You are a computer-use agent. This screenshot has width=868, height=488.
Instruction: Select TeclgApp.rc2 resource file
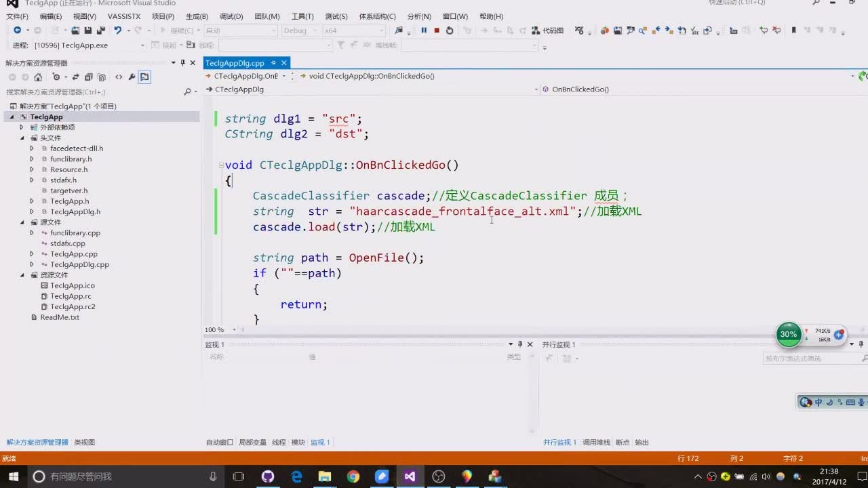(73, 306)
